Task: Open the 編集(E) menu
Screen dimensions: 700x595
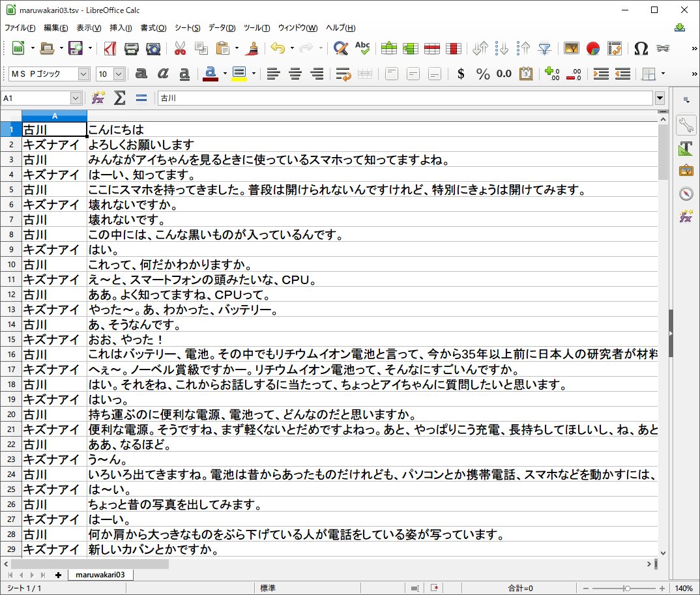Action: [x=56, y=27]
